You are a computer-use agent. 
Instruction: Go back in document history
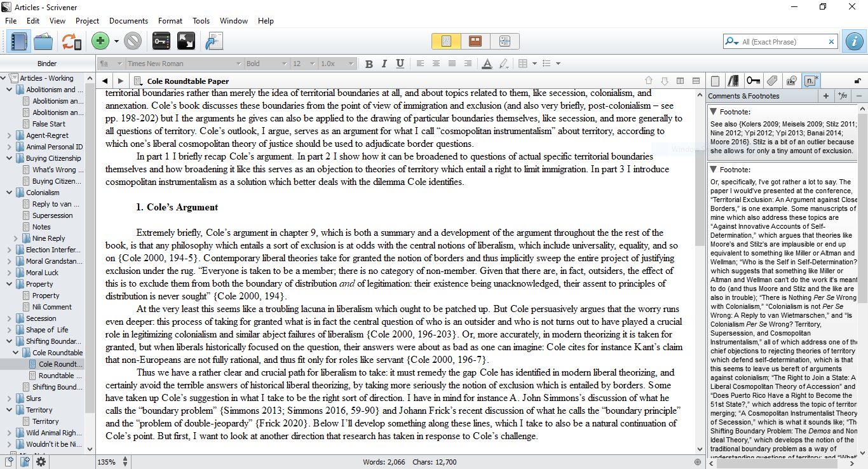105,81
